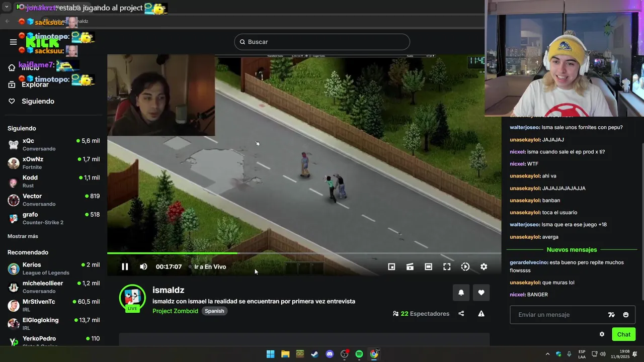Pause the stream video
644x362 pixels.
coord(125,267)
